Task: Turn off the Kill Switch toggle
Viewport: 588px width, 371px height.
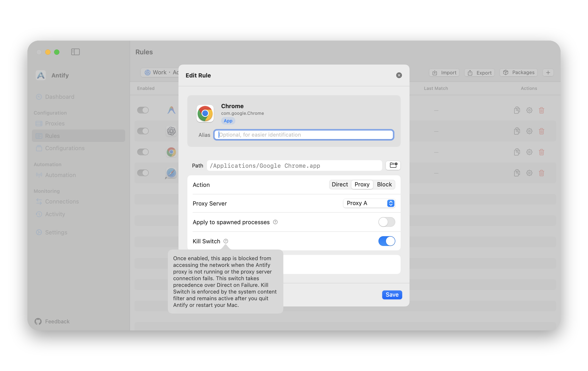Action: (386, 241)
